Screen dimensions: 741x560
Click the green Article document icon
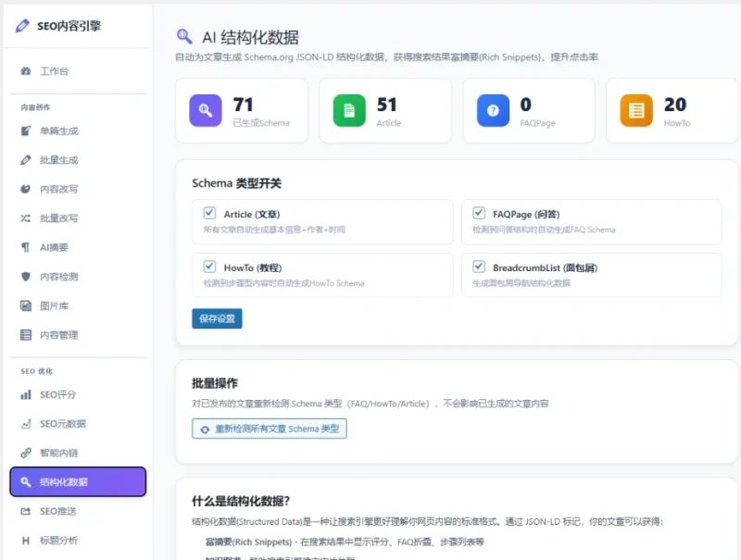click(349, 110)
